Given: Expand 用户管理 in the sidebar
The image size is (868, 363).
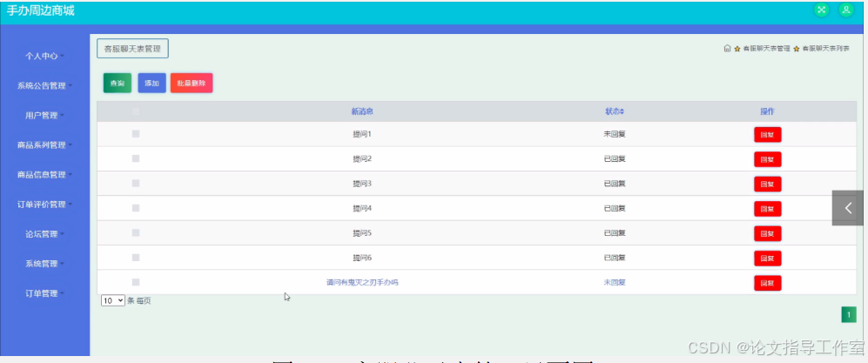Looking at the screenshot, I should [44, 115].
